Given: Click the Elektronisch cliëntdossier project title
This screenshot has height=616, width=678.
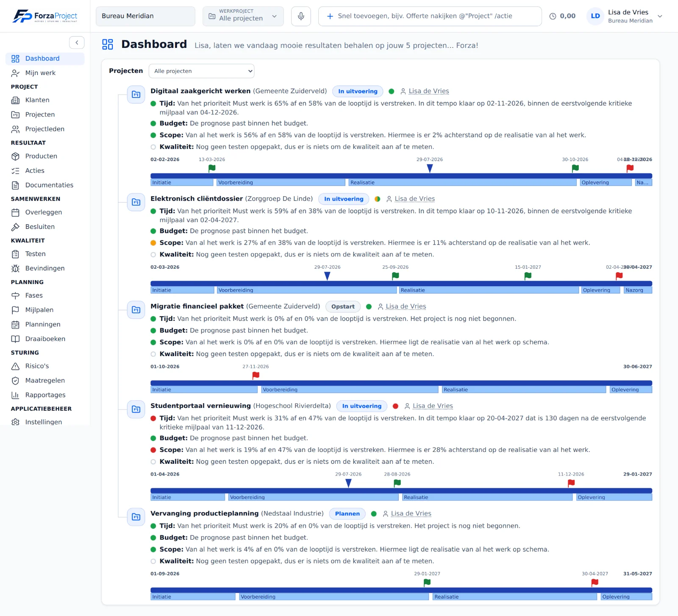Looking at the screenshot, I should (x=197, y=198).
